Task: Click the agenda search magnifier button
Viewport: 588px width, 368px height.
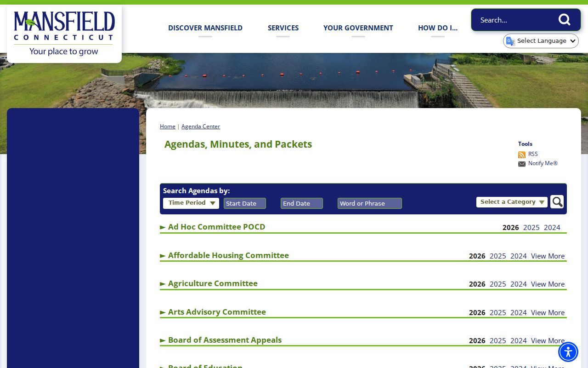Action: click(557, 202)
